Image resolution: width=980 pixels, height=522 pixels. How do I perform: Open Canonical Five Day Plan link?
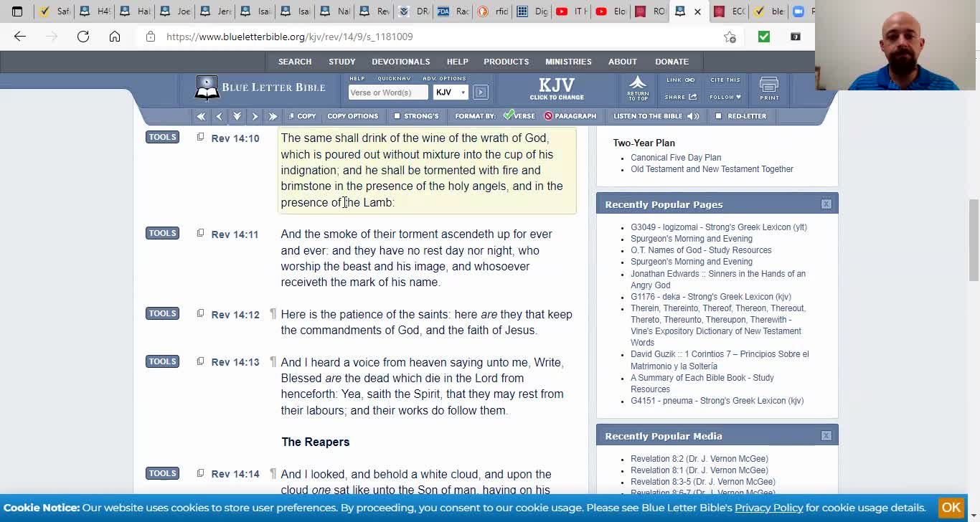coord(676,158)
